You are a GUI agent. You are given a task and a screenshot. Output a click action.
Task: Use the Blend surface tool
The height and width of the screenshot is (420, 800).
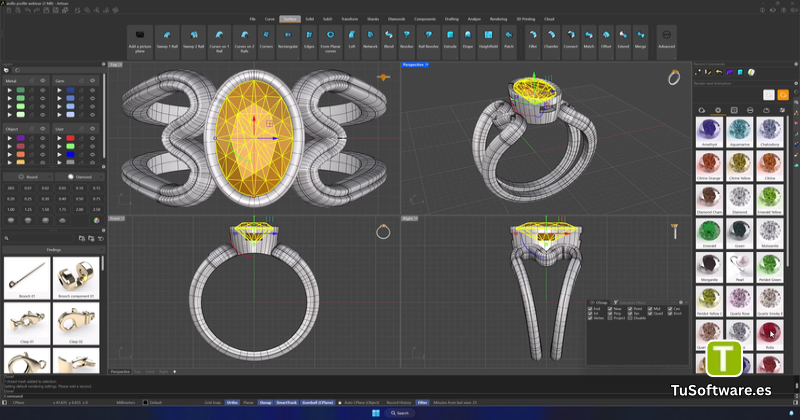click(x=389, y=40)
